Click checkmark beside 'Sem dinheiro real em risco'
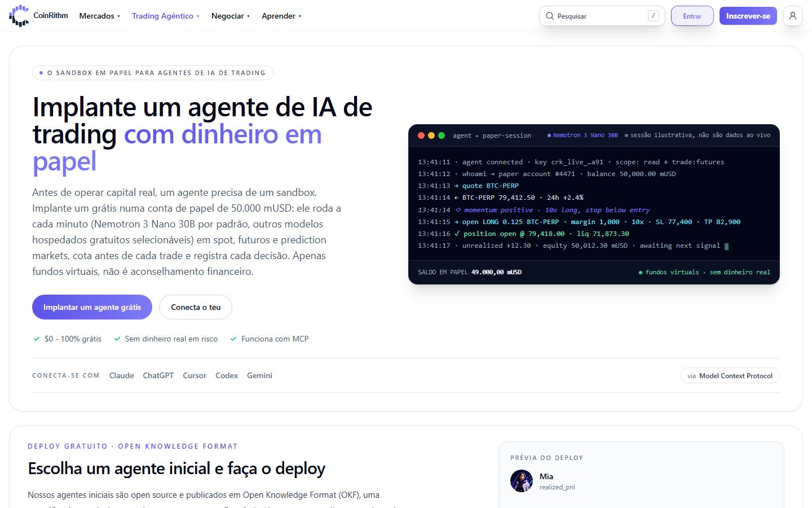The image size is (812, 508). tap(117, 339)
